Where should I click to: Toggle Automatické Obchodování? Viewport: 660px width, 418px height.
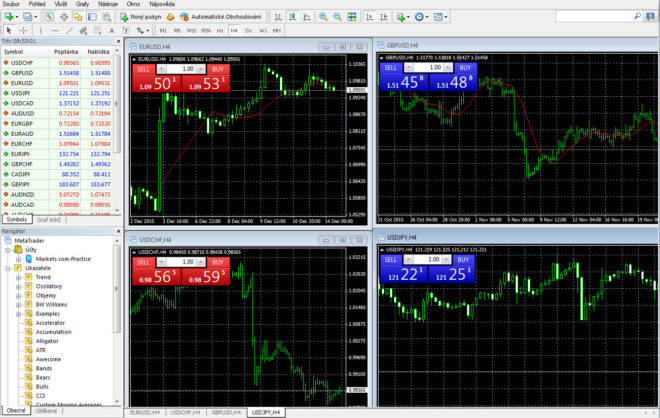[x=221, y=17]
